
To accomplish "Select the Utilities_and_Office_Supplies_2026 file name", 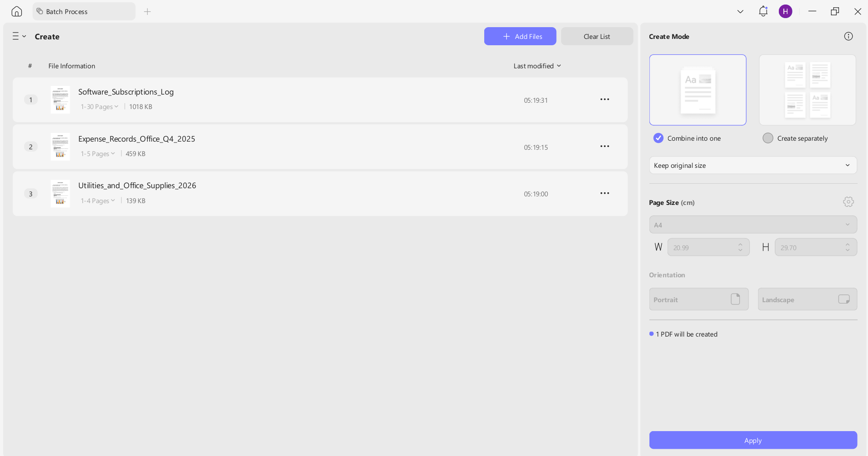I will pos(137,185).
